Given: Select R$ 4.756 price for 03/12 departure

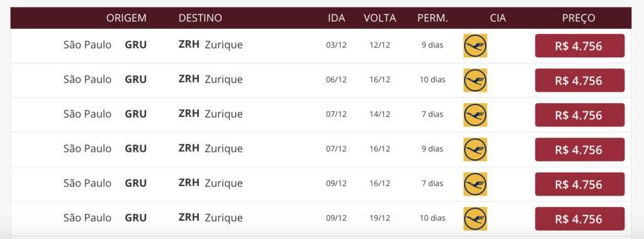Looking at the screenshot, I should 579,45.
